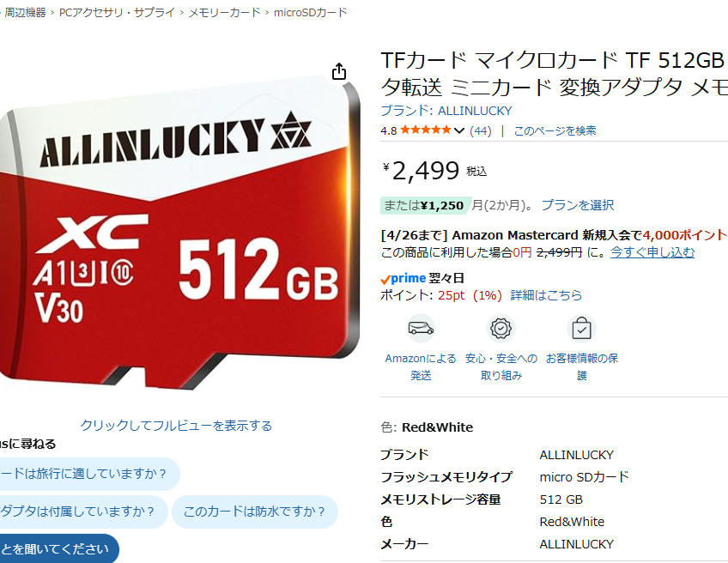The height and width of the screenshot is (563, 728).
Task: Click クリックしてフルビューを表示する link
Action: click(176, 425)
